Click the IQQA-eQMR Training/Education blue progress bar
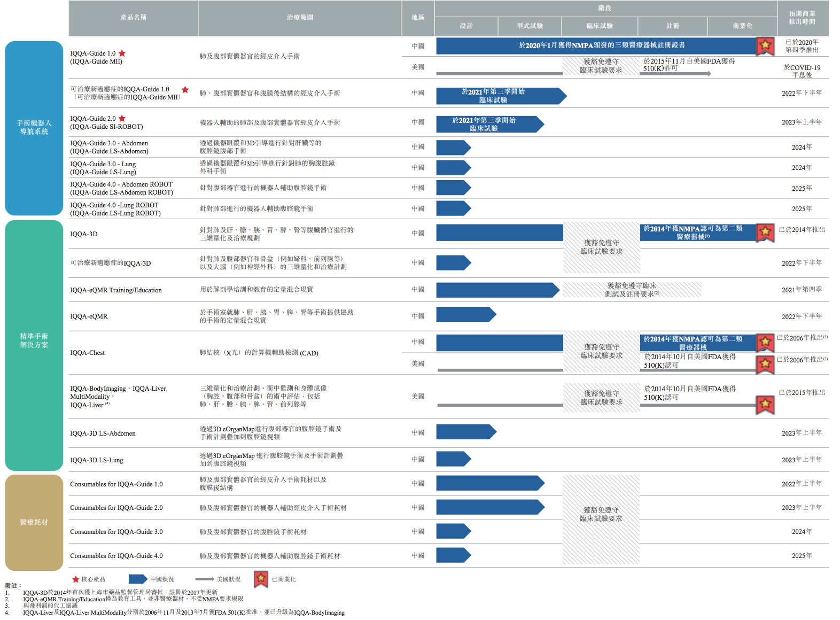 (497, 290)
